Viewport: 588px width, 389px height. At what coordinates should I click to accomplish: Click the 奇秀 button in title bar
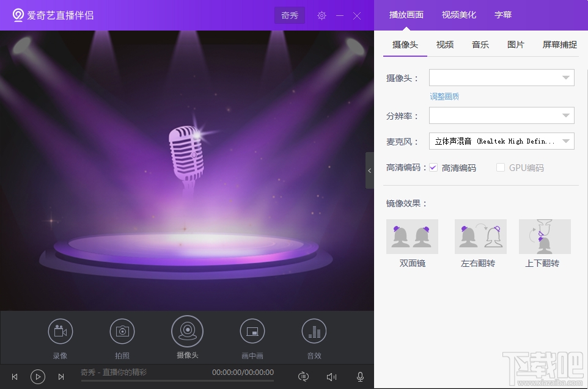290,15
